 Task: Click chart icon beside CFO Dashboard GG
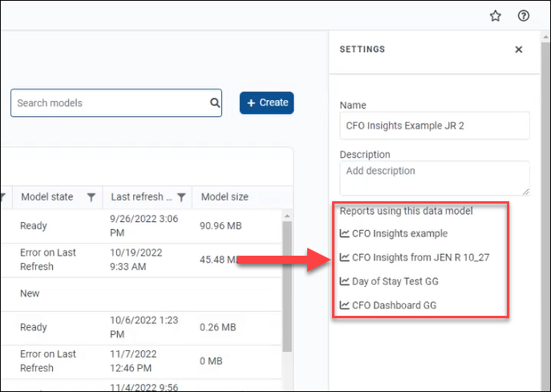(x=345, y=305)
